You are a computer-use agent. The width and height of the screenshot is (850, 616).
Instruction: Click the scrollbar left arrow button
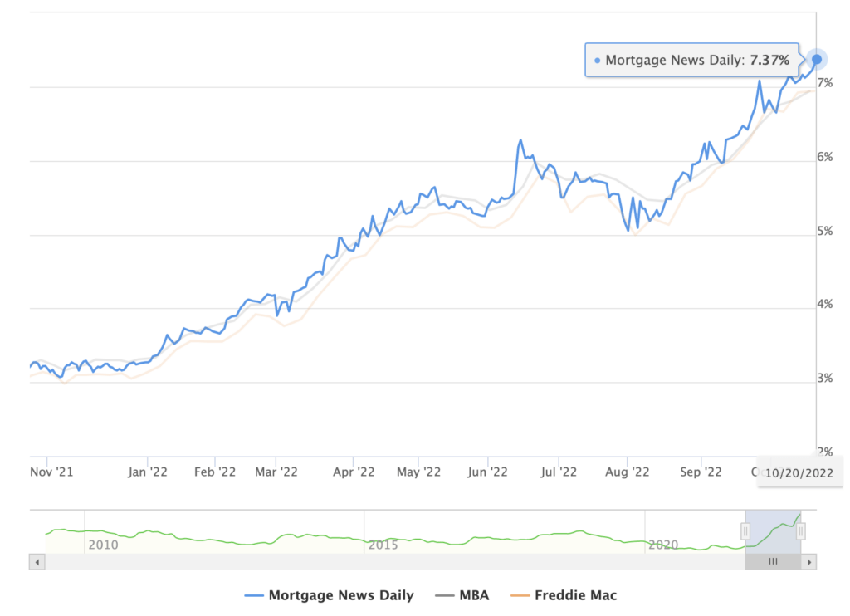click(x=35, y=562)
